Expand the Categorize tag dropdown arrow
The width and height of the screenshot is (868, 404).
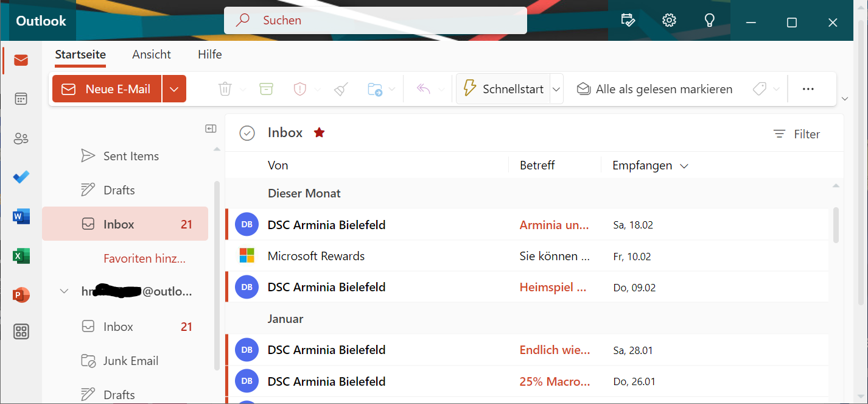coord(776,90)
